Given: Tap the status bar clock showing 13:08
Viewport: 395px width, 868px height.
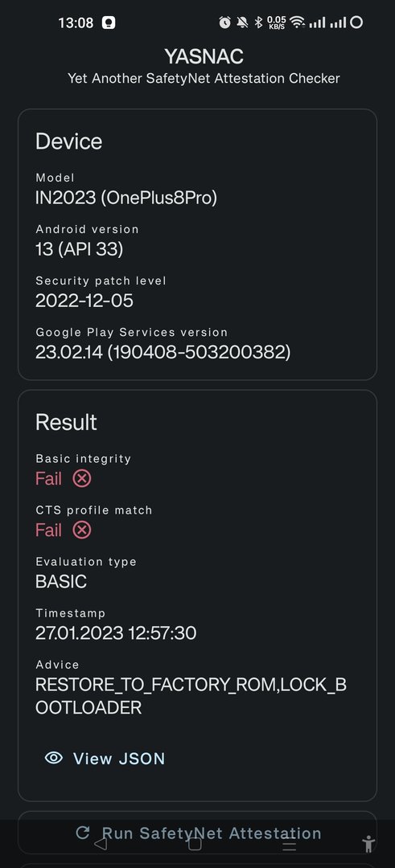Looking at the screenshot, I should pyautogui.click(x=76, y=23).
